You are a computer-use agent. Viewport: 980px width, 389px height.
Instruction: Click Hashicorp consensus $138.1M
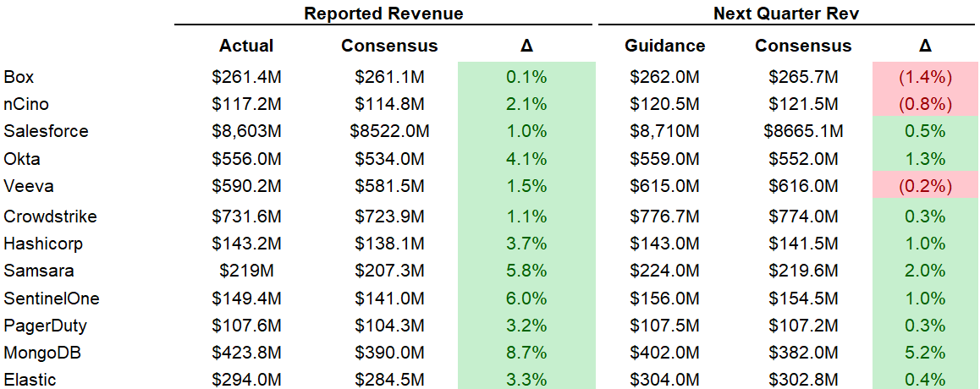(x=389, y=244)
